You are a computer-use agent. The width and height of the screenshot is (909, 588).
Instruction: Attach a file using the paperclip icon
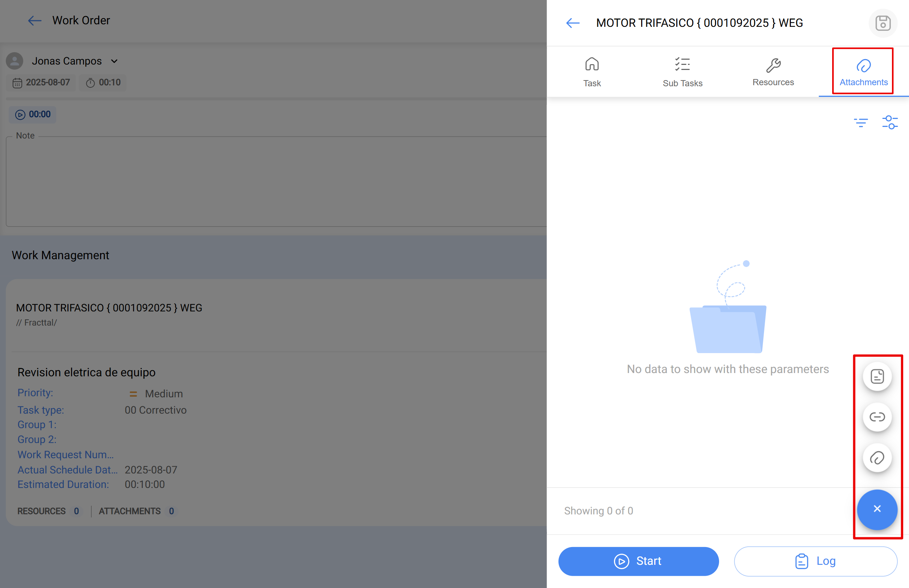877,458
